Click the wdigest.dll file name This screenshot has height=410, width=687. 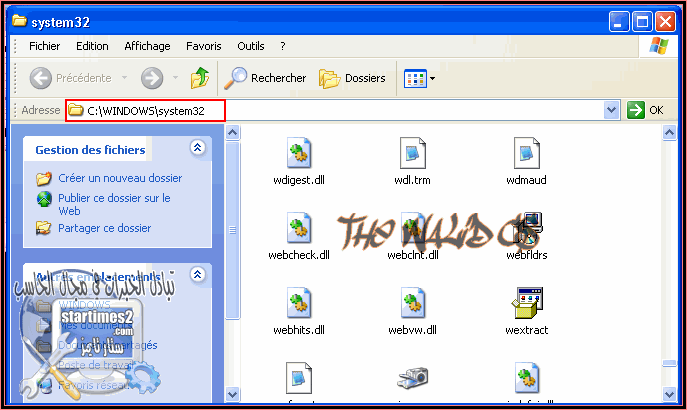pos(299,180)
